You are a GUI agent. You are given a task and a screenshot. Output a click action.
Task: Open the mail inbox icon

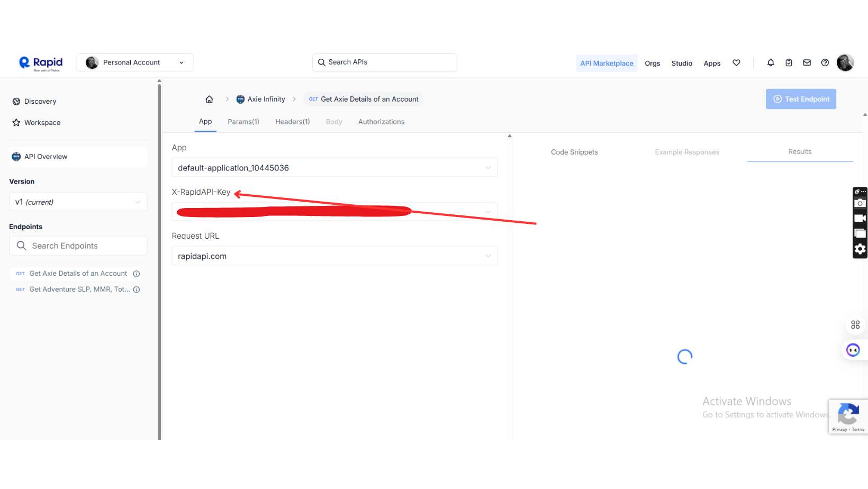click(x=807, y=62)
